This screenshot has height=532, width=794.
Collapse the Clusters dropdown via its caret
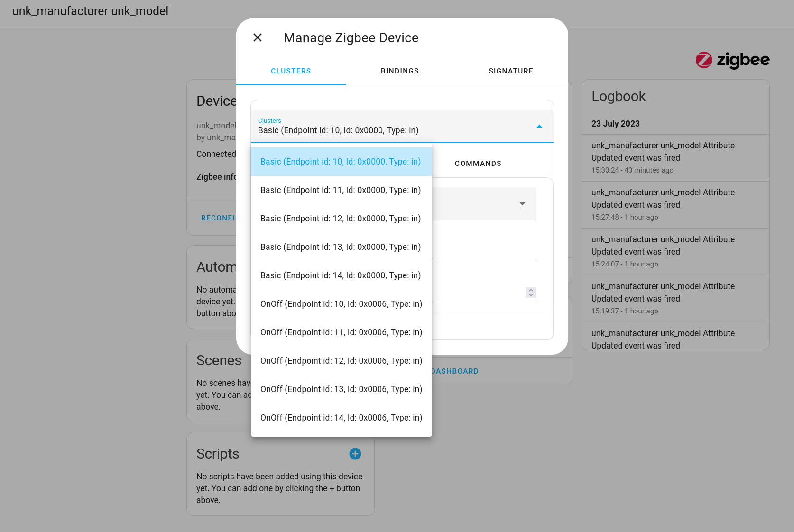[x=539, y=127]
